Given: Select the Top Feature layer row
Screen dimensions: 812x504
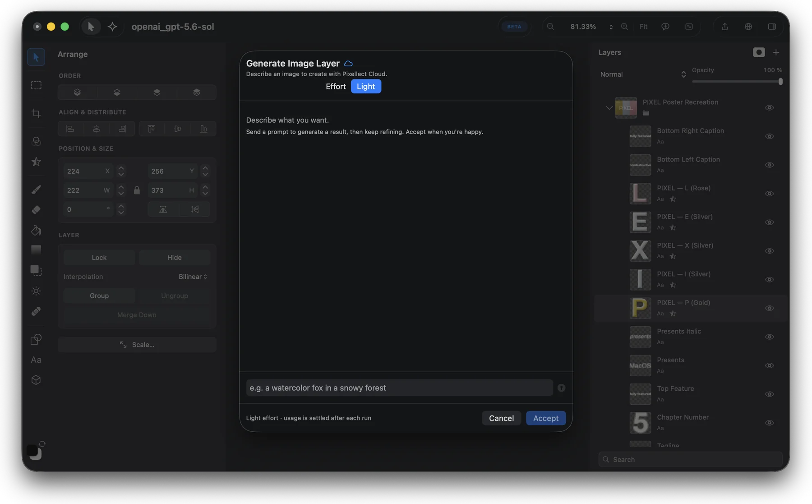Looking at the screenshot, I should (690, 394).
